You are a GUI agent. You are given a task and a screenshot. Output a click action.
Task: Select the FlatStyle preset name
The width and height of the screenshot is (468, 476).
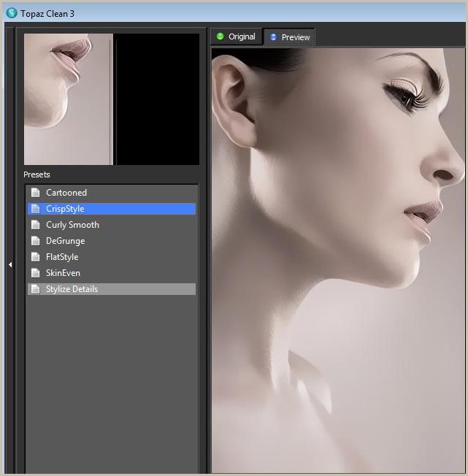tap(62, 257)
